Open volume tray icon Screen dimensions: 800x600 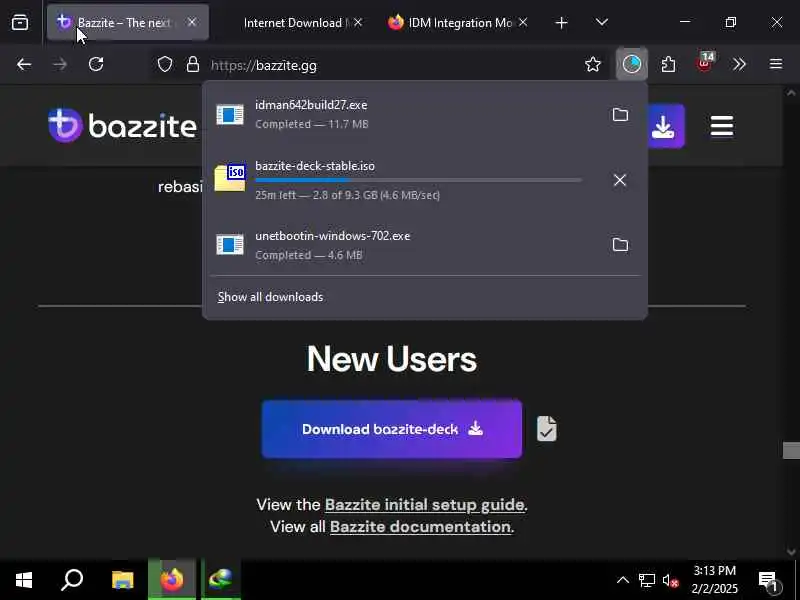[670, 580]
